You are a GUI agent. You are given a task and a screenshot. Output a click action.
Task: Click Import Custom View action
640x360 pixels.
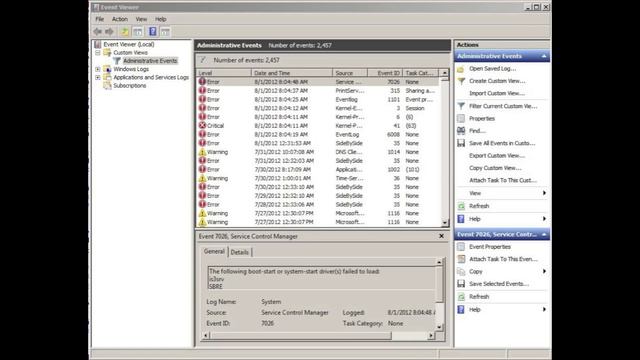(497, 93)
